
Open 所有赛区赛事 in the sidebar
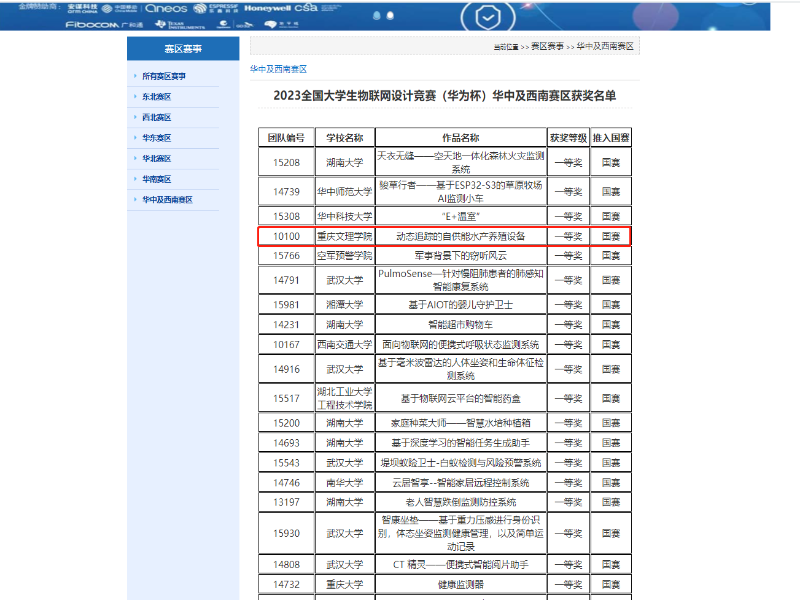click(x=164, y=76)
